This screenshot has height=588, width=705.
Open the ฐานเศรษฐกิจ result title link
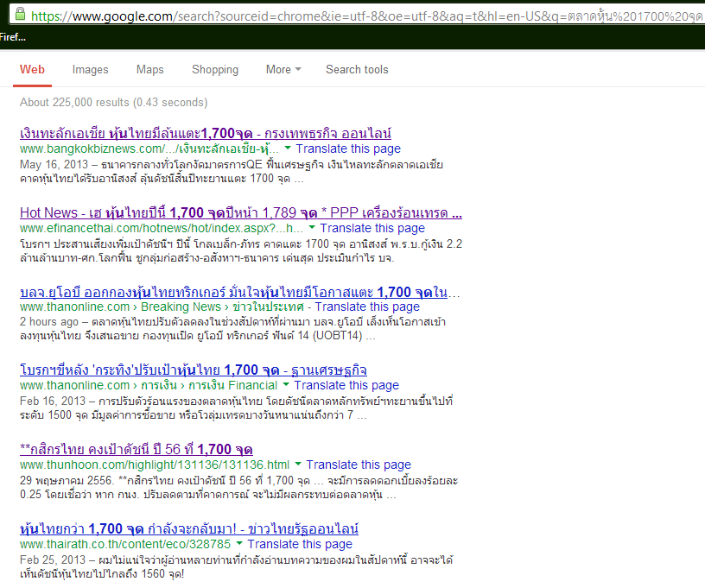[x=194, y=370]
